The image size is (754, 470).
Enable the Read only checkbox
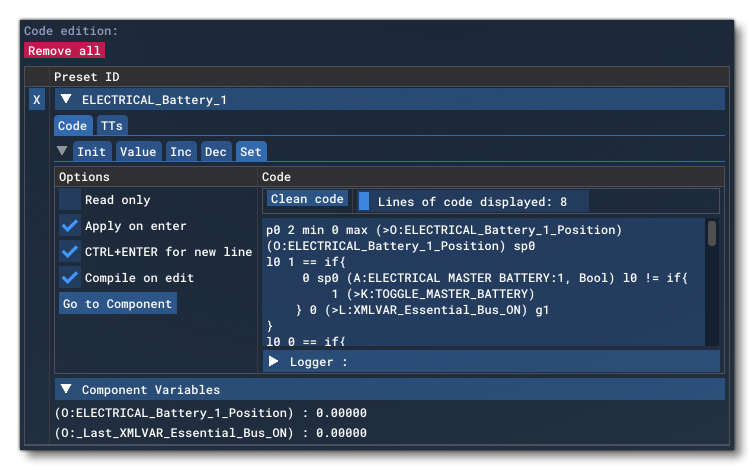(70, 200)
